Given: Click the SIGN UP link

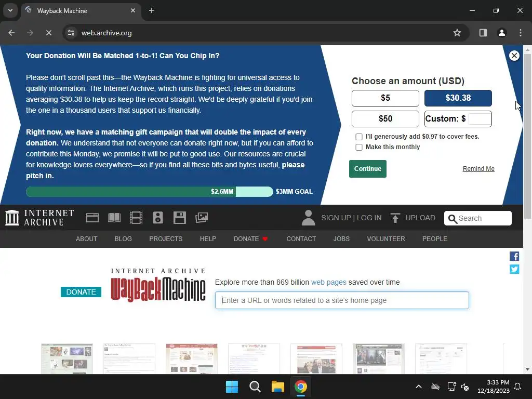Looking at the screenshot, I should 336,218.
